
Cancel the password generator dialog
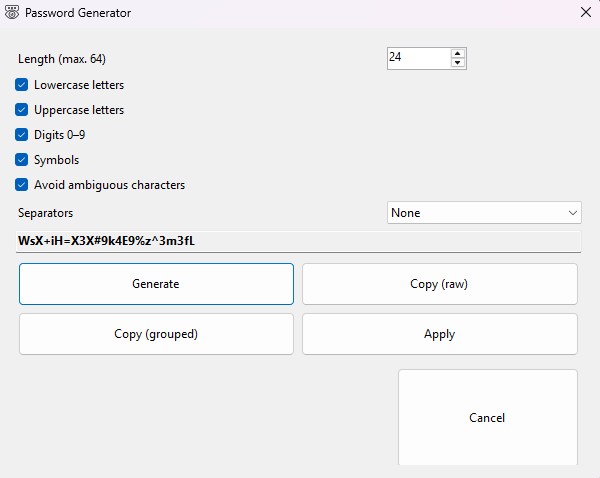(x=487, y=417)
